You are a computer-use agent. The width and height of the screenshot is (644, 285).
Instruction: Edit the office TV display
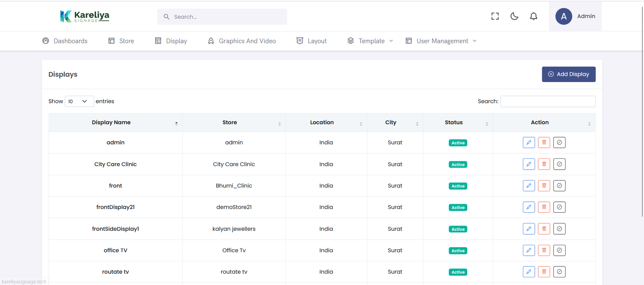(x=529, y=250)
